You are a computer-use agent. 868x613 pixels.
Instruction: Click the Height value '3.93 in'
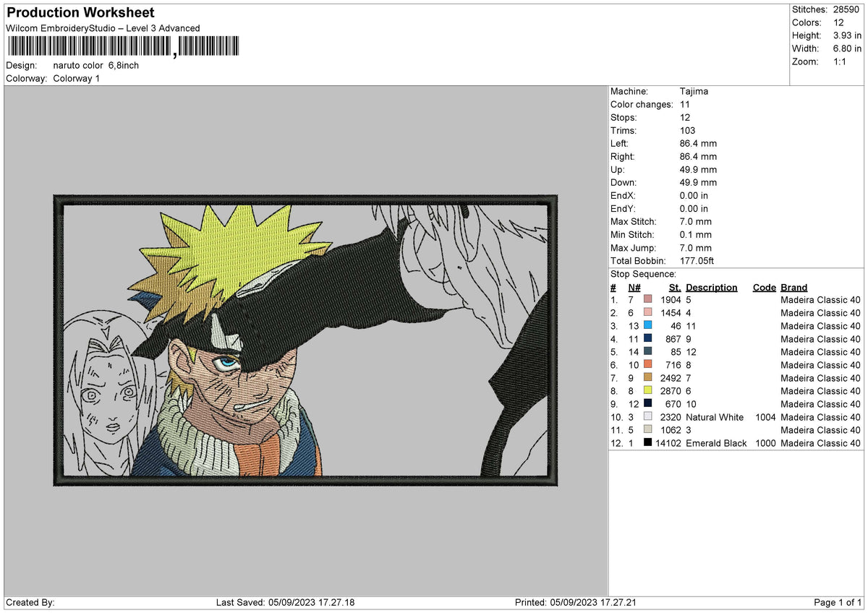tap(847, 35)
